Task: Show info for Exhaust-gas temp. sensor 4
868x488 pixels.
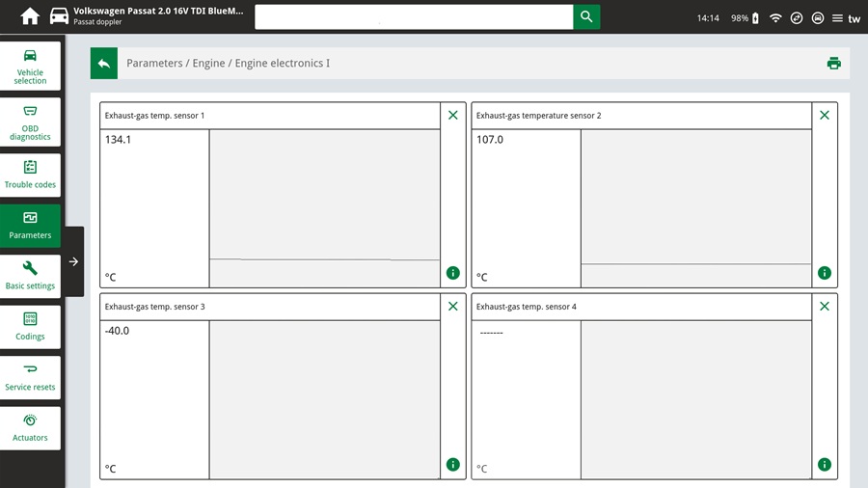Action: [x=824, y=465]
